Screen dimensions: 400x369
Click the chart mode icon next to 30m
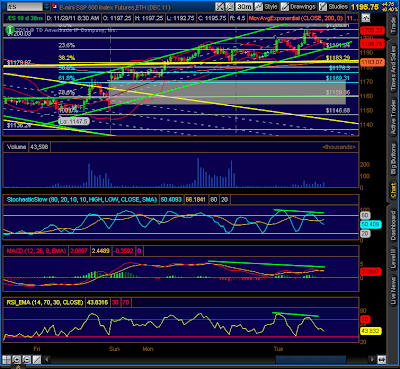click(x=258, y=6)
